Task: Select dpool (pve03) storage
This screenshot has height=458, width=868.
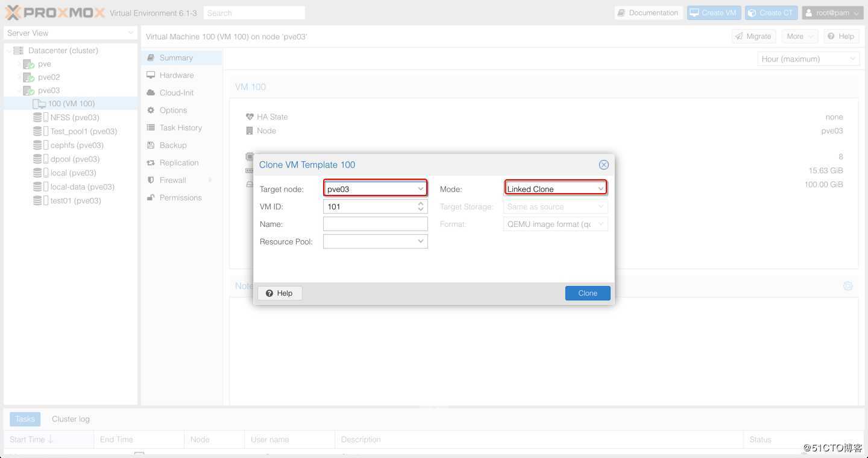Action: tap(75, 159)
